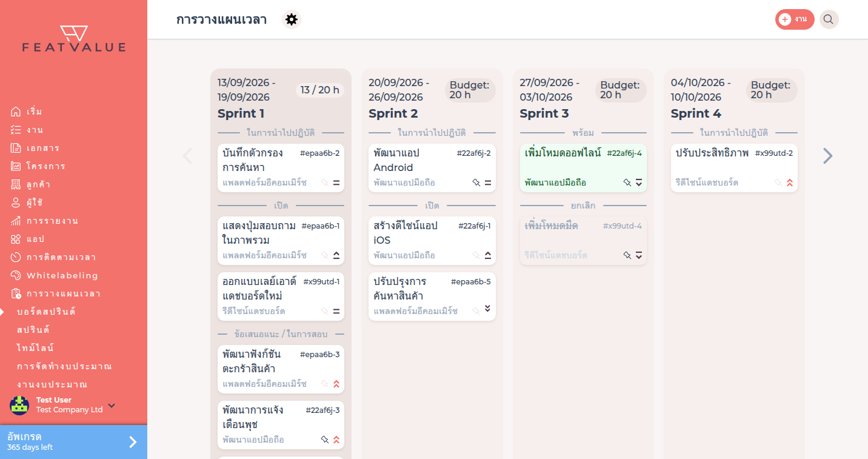Image resolution: width=868 pixels, height=459 pixels.
Task: Open card ปรับปรุงการค้นหาสินค้า
Action: (x=432, y=297)
